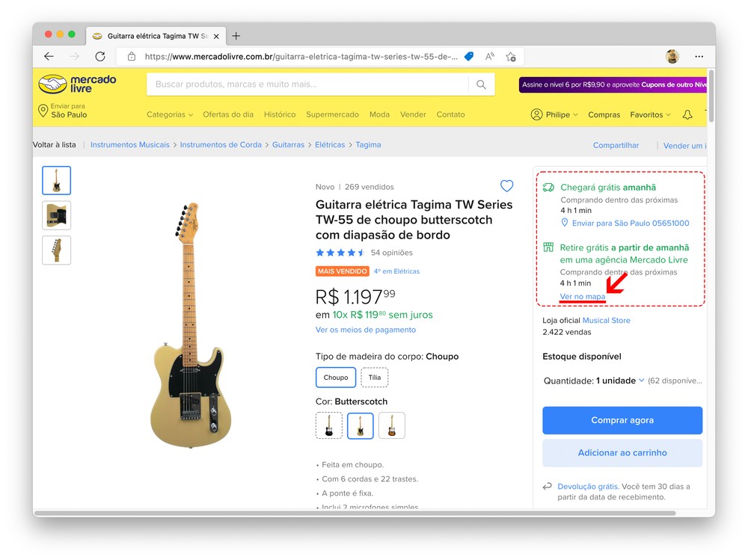This screenshot has width=748, height=560.
Task: Expand the Philipe account menu
Action: 554,114
